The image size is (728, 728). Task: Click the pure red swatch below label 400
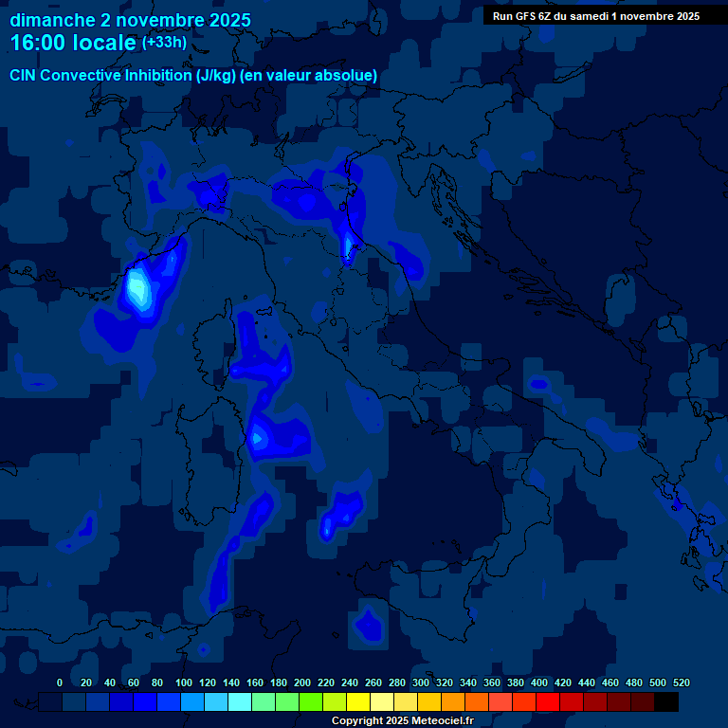(548, 702)
